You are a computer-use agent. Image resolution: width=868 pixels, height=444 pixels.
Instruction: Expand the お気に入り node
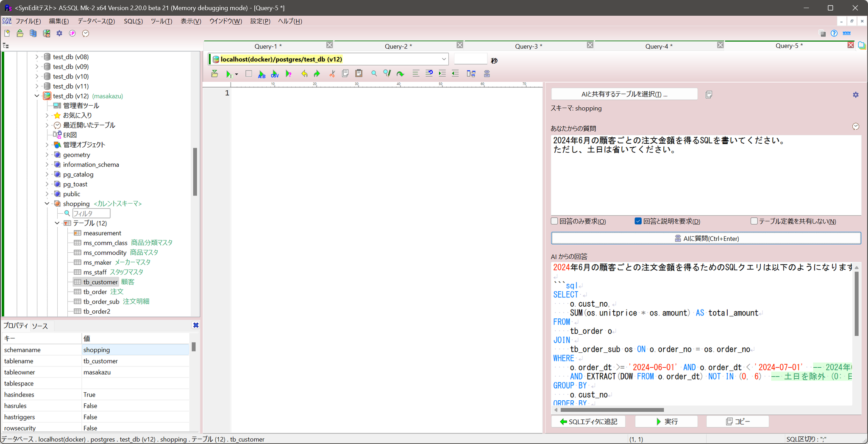(x=47, y=115)
